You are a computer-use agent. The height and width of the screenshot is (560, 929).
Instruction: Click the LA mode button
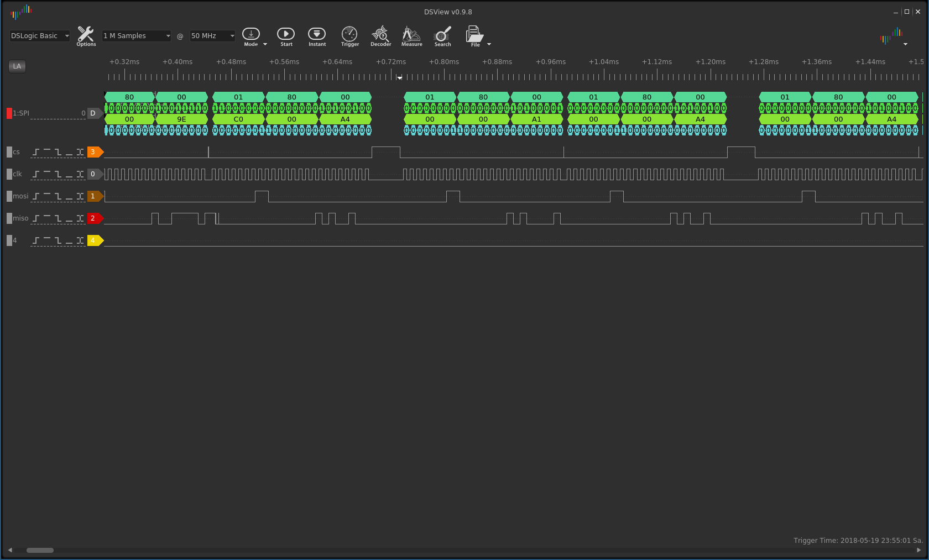(17, 66)
